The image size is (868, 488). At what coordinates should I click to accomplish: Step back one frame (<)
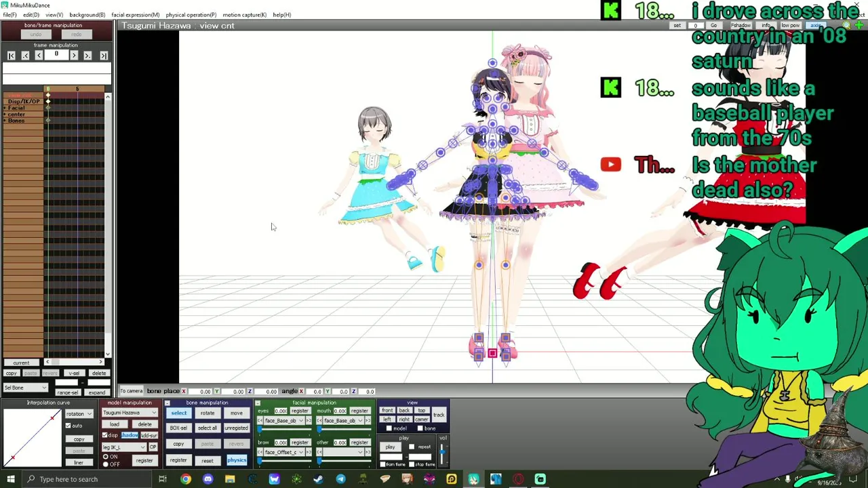[39, 56]
